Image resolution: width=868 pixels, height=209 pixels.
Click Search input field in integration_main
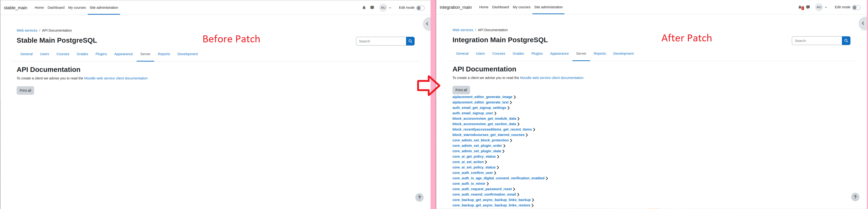pyautogui.click(x=817, y=41)
